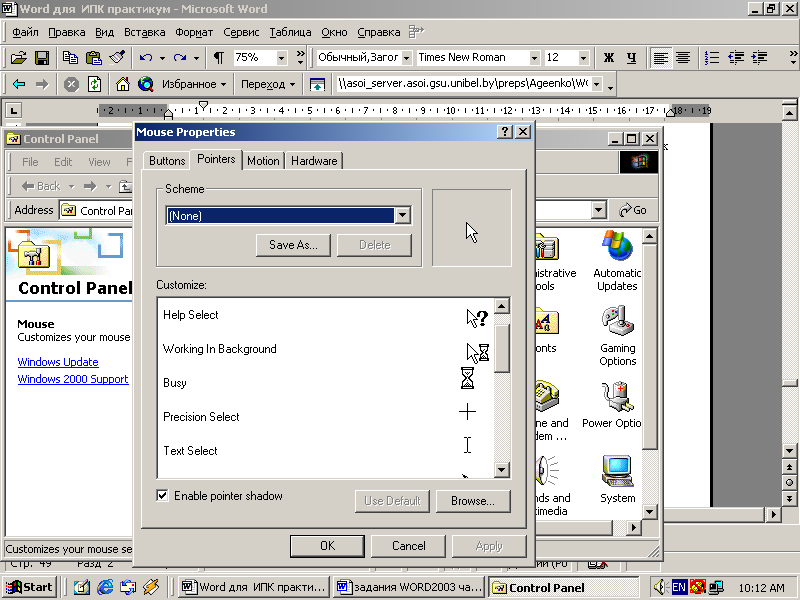Switch to the Buttons tab
The height and width of the screenshot is (600, 800).
tap(167, 161)
